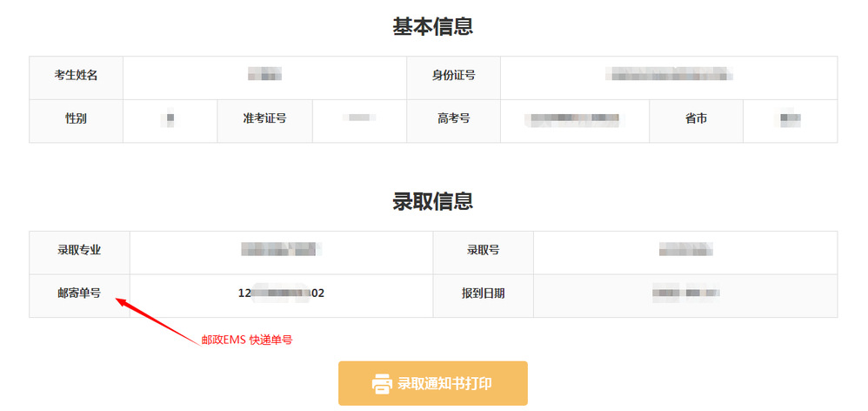This screenshot has height=411, width=868.
Task: Click the 基本信息 section heading
Action: (433, 26)
